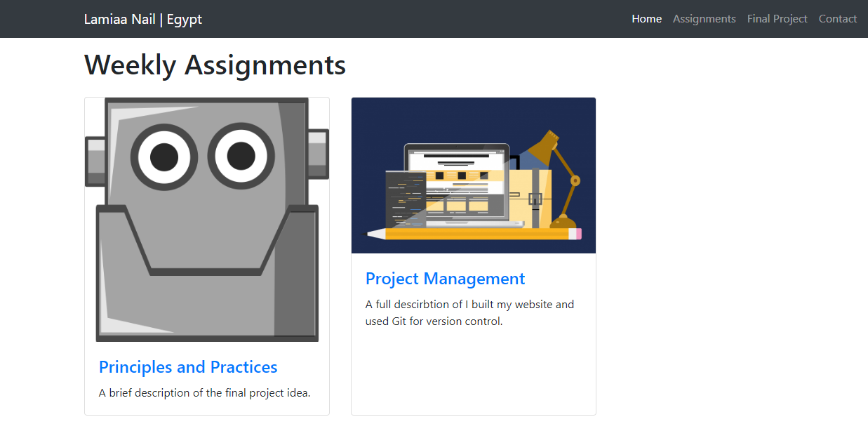This screenshot has width=868, height=431.
Task: Navigate to Final Project page
Action: click(x=777, y=19)
